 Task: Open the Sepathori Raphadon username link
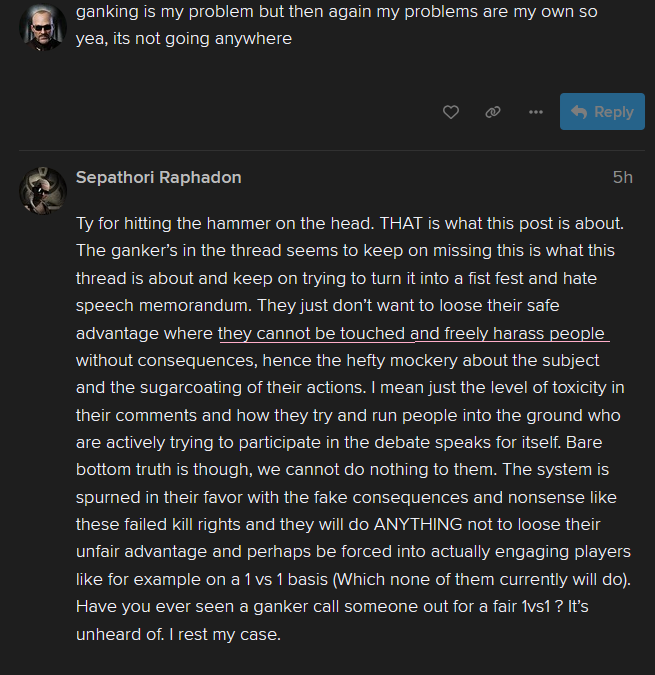coord(158,177)
